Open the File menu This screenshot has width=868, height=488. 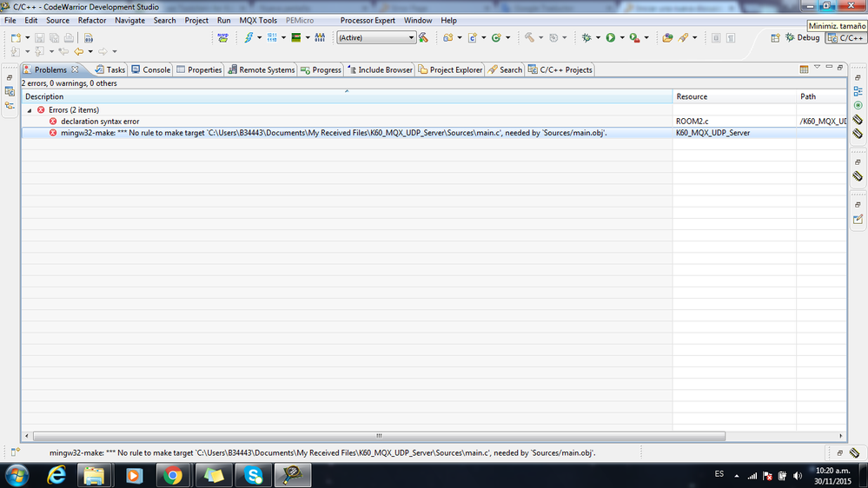point(10,21)
